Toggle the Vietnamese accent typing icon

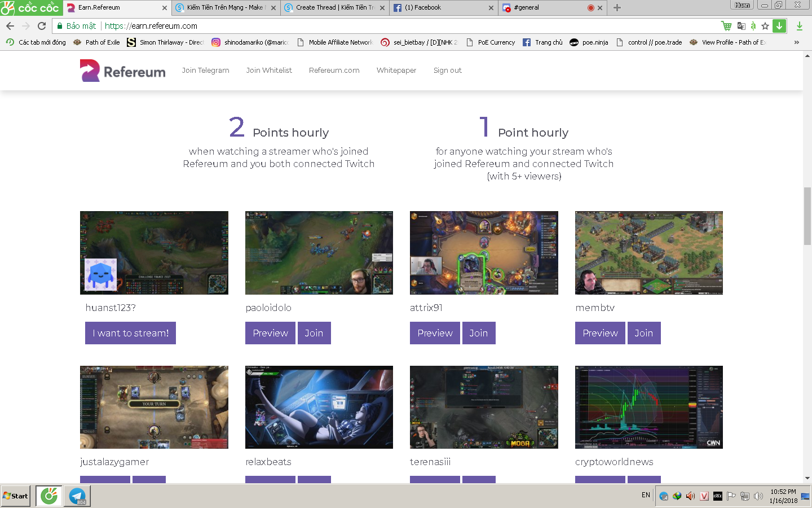(x=753, y=26)
